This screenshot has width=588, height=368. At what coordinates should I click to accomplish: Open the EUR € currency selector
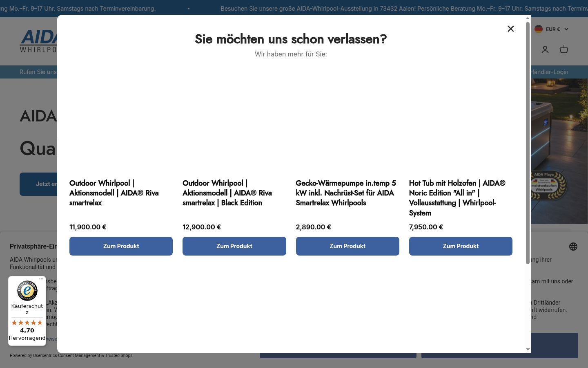[551, 29]
